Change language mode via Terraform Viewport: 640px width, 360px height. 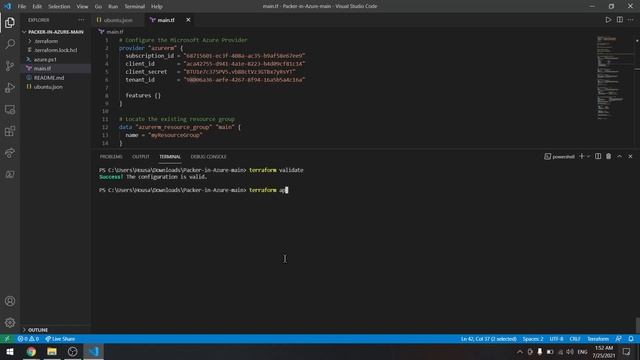coord(598,339)
